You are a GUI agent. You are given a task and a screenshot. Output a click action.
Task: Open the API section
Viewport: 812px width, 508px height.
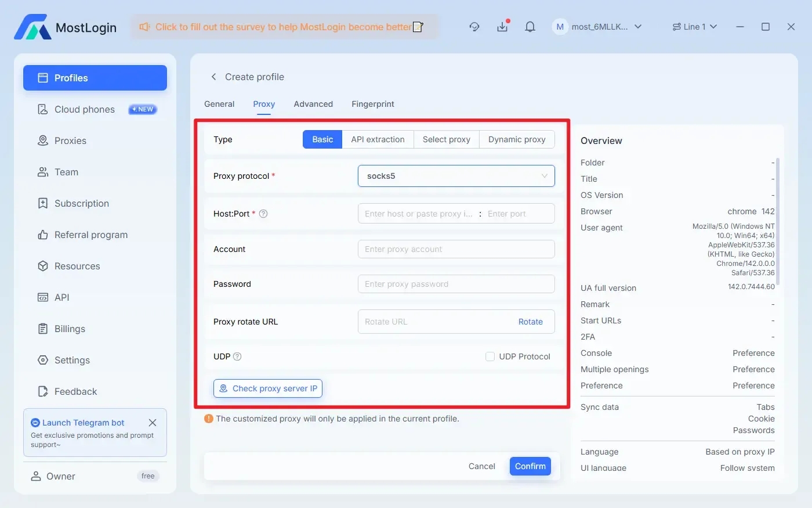(60, 297)
